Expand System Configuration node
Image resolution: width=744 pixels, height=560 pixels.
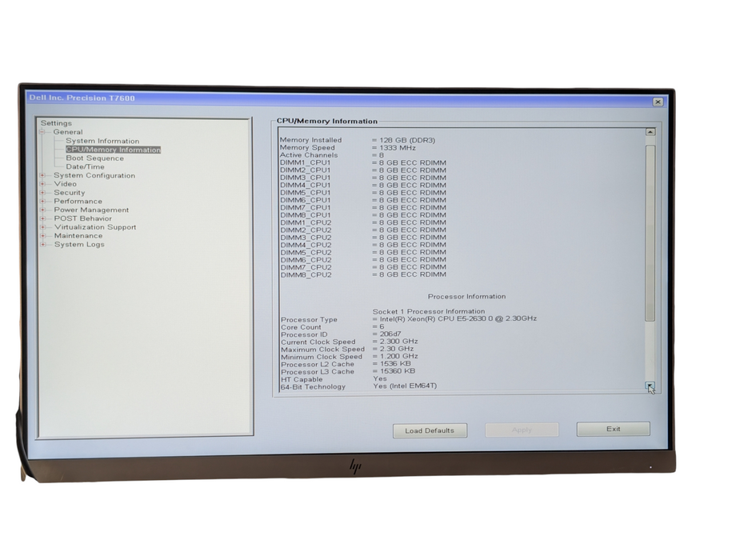coord(42,175)
